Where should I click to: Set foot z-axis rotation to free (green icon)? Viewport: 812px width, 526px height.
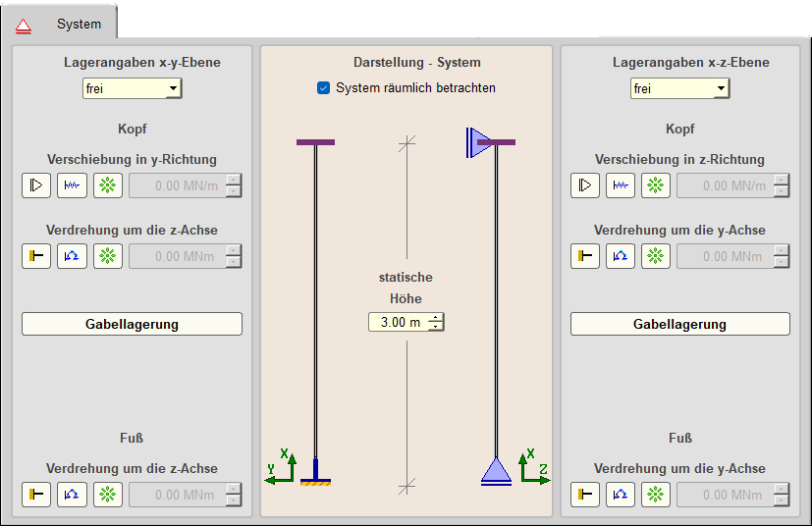108,495
